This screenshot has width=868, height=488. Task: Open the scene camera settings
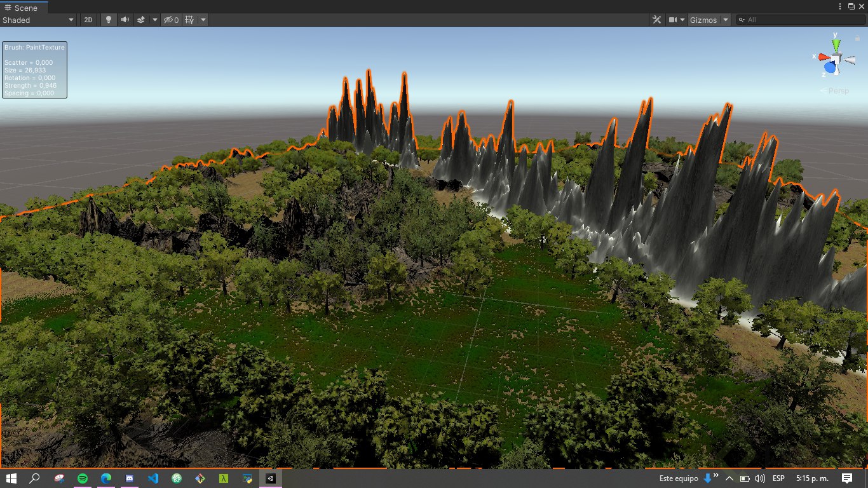[x=677, y=20]
